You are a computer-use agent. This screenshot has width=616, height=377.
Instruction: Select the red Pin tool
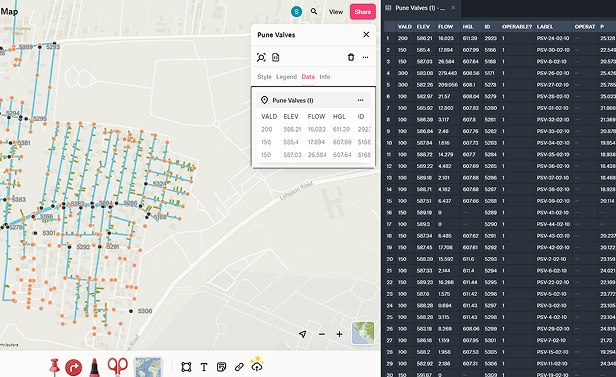(54, 367)
